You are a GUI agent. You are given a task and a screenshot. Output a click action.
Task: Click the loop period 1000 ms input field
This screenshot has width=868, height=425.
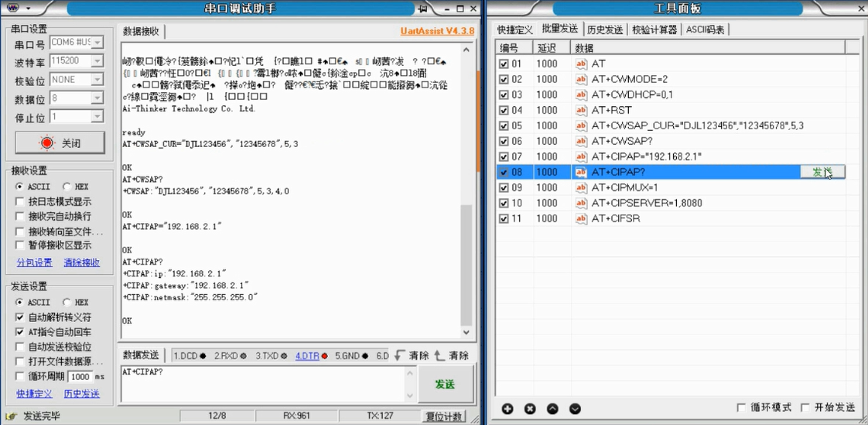point(80,376)
